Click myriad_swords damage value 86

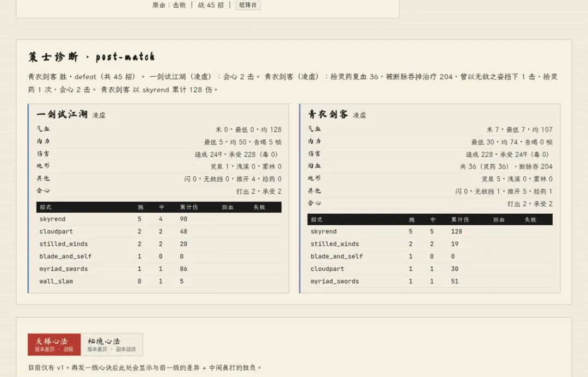tap(183, 269)
